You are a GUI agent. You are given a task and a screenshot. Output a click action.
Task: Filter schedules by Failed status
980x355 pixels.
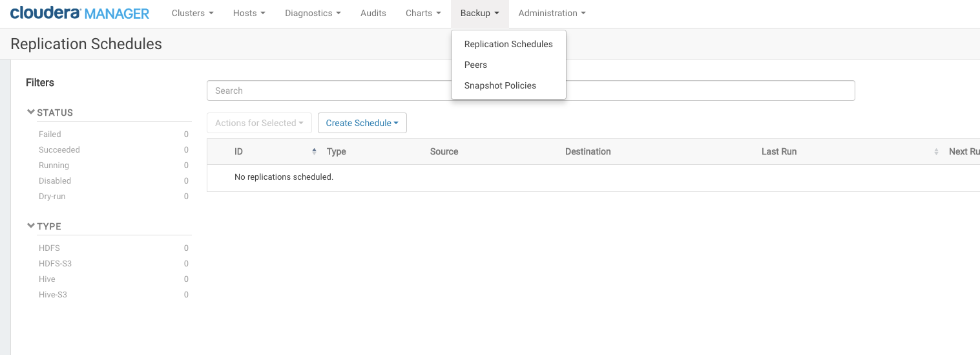tap(50, 134)
